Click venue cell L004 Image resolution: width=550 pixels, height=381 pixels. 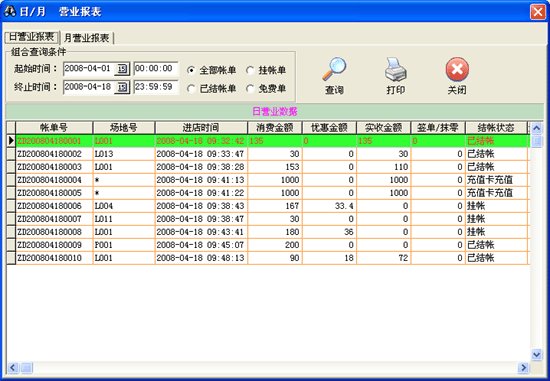124,206
